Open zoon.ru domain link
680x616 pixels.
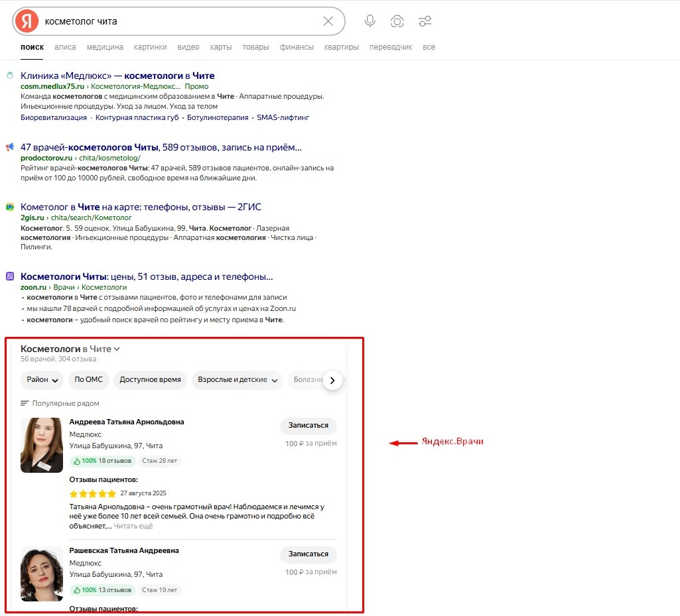tap(33, 287)
